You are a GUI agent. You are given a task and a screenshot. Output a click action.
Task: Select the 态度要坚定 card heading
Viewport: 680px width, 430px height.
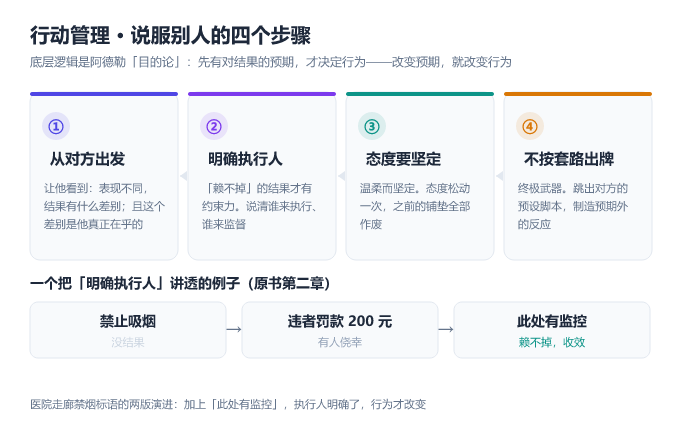point(403,159)
